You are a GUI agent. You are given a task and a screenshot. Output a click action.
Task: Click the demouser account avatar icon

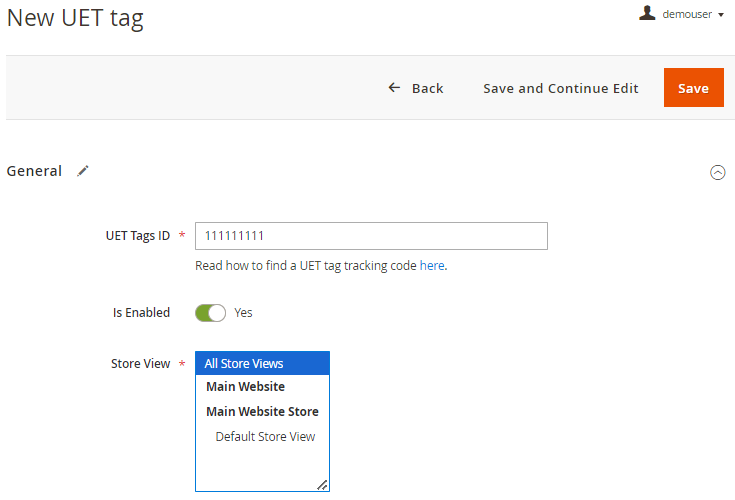point(647,13)
